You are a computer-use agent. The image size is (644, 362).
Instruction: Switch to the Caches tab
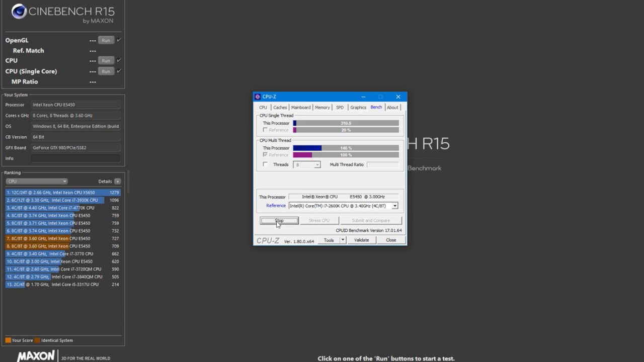(280, 107)
